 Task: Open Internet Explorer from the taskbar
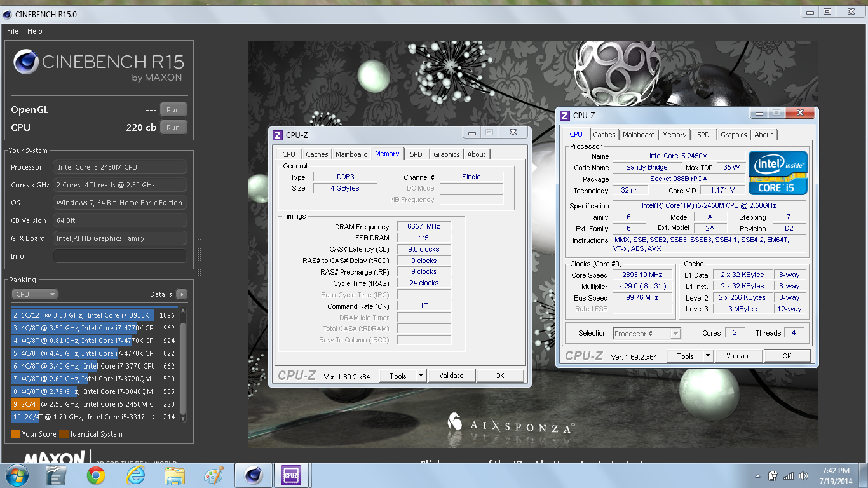coord(135,475)
